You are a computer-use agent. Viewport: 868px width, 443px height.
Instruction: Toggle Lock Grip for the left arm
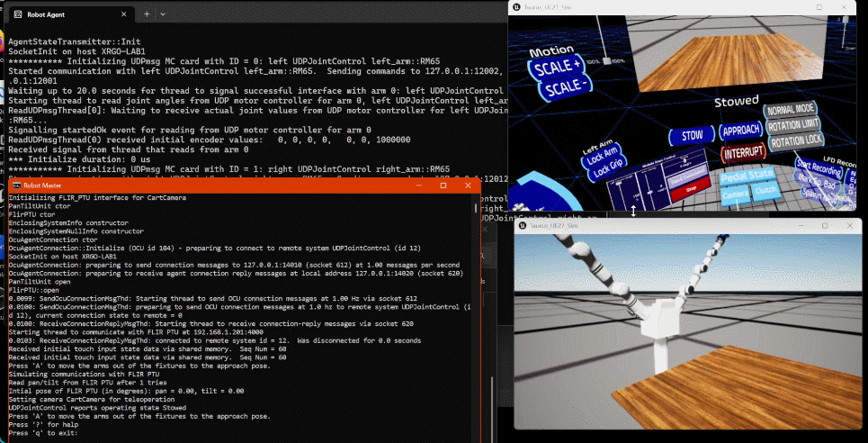(609, 167)
